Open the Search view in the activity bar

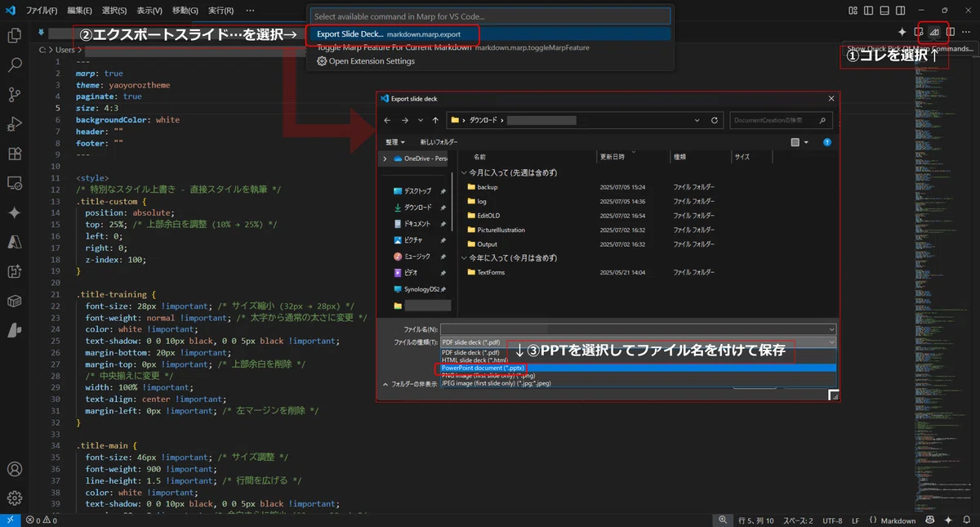[14, 65]
